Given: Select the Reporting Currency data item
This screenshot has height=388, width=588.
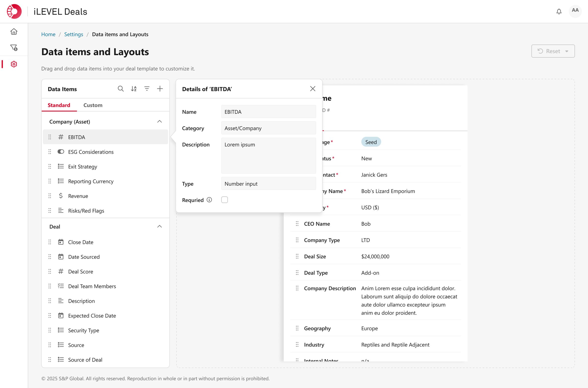Looking at the screenshot, I should (x=105, y=181).
